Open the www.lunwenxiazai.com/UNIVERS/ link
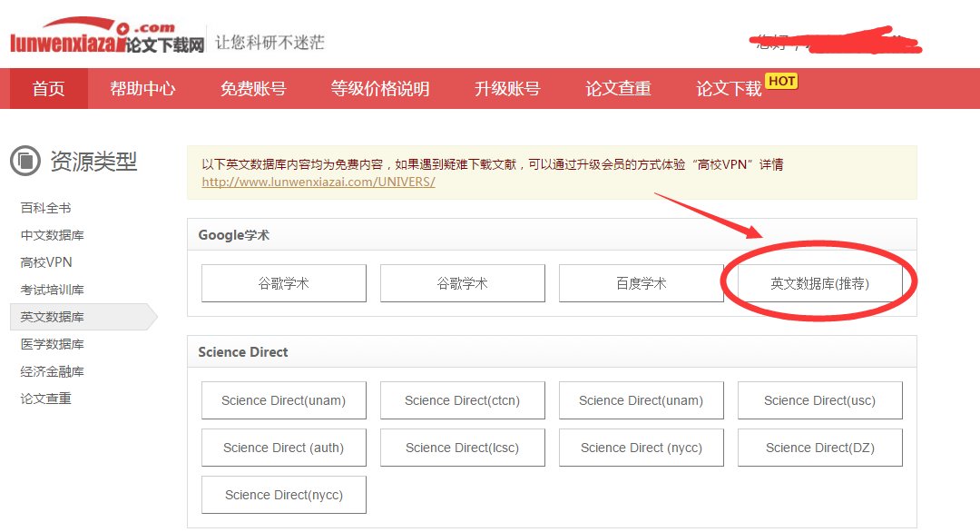 coord(318,182)
